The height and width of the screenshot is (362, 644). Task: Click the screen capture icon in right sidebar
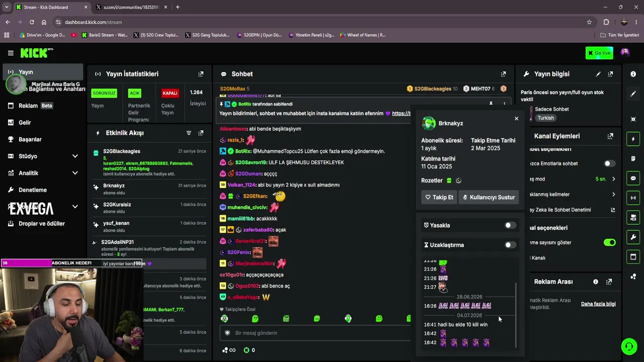pos(633,119)
